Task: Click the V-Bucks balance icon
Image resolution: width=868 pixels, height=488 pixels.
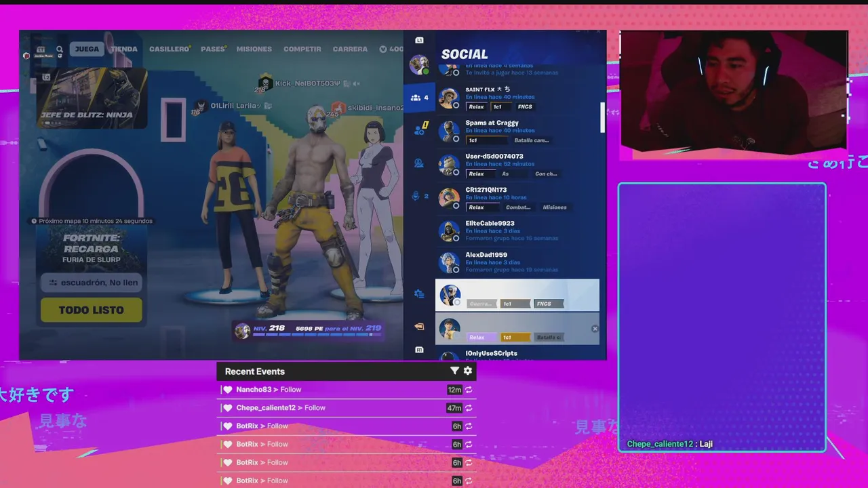Action: (x=382, y=49)
